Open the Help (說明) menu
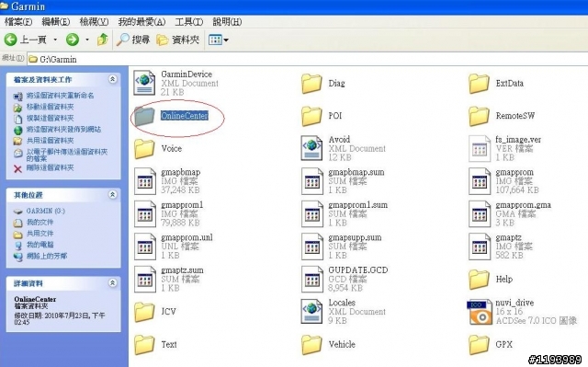Screen dimensions: 588x367 (227, 22)
